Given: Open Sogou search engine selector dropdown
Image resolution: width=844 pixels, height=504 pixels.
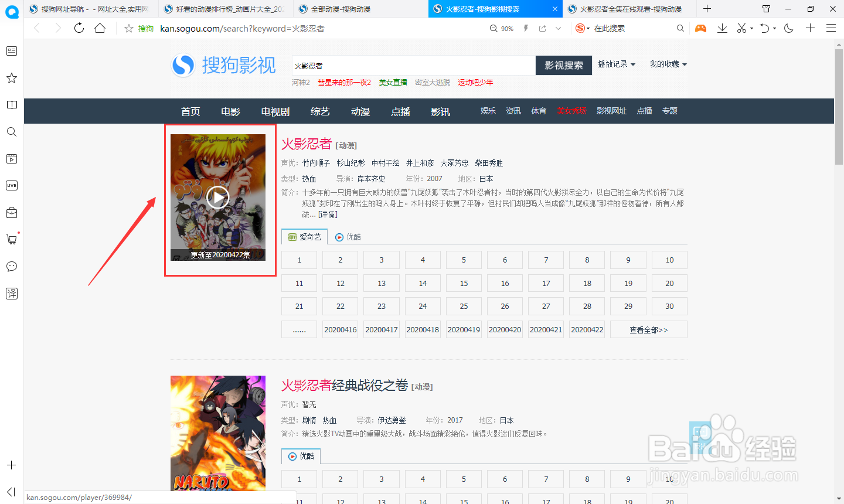Looking at the screenshot, I should point(582,28).
